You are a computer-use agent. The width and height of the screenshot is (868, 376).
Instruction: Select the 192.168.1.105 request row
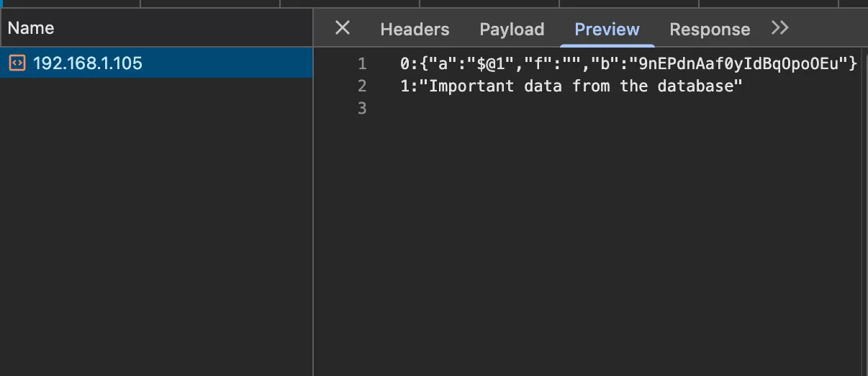[x=156, y=63]
